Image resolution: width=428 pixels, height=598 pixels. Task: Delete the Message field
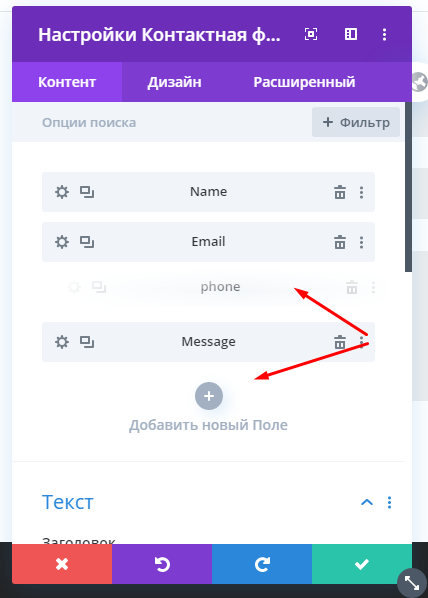[340, 342]
